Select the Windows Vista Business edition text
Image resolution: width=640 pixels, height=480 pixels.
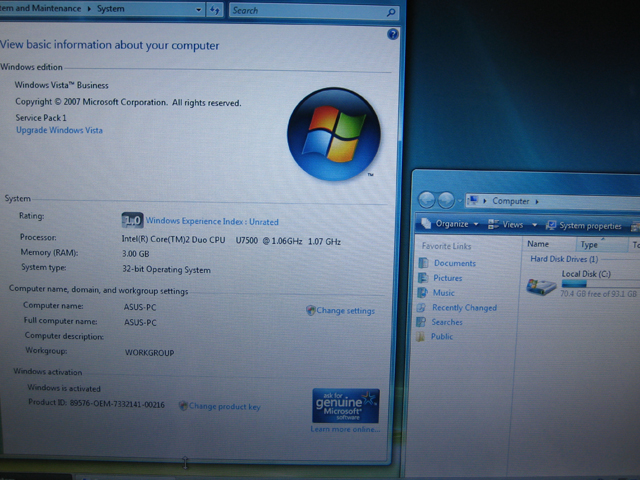click(x=62, y=85)
